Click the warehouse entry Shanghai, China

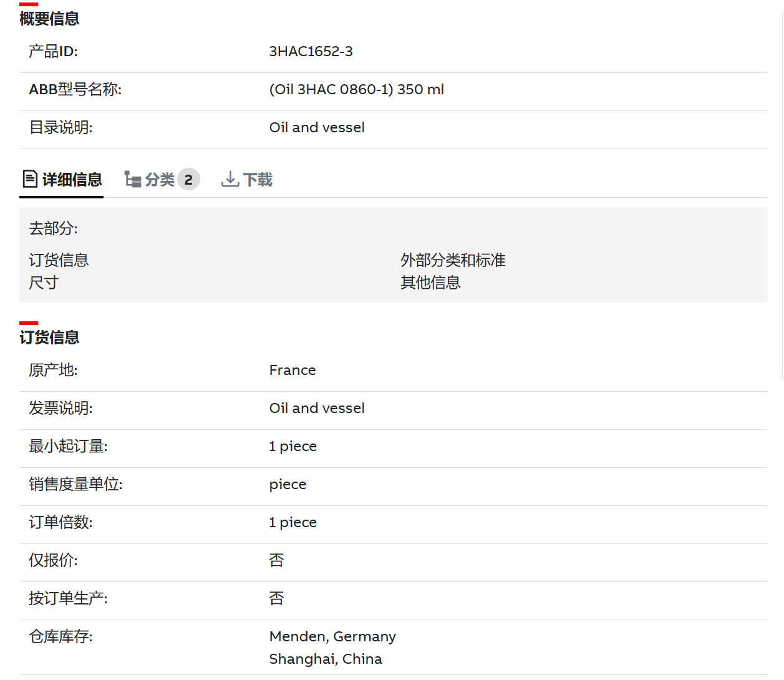click(x=326, y=659)
